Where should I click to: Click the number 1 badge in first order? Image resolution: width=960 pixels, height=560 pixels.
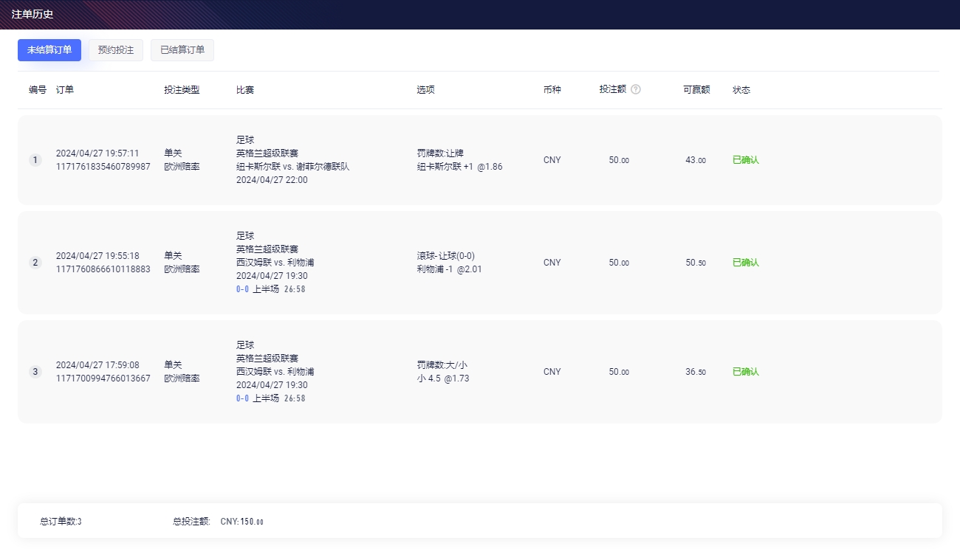pos(35,160)
